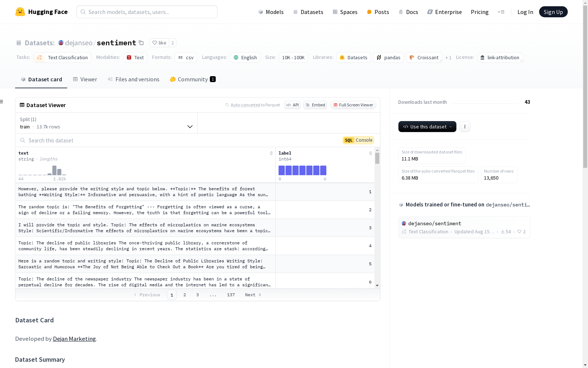Click like count 2
Screen dimensions: 588x368
(x=172, y=43)
